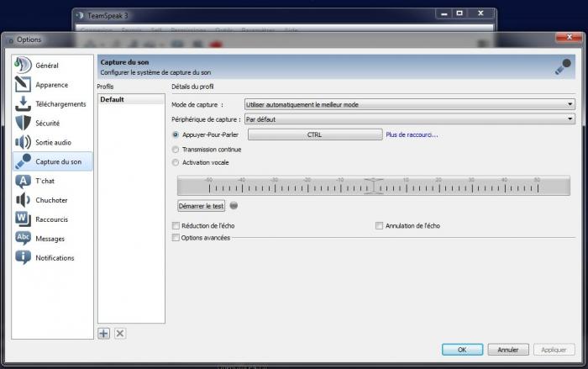Confirm with the OK button
Viewport: 588px width, 369px height.
[462, 350]
